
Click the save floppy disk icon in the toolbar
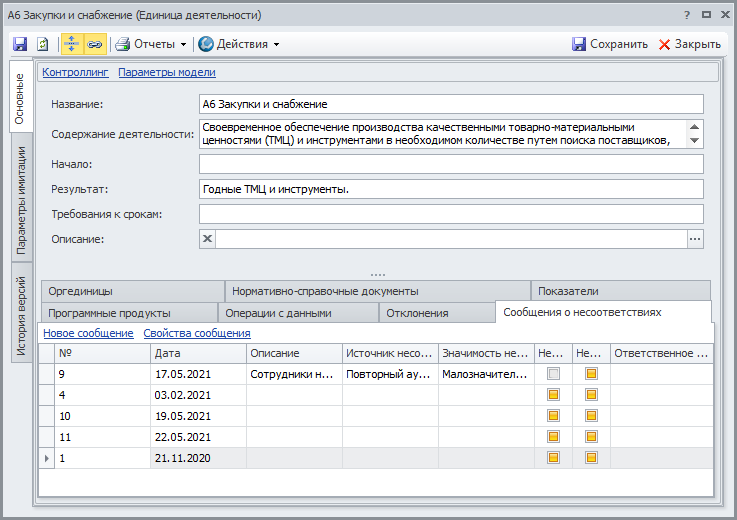(20, 44)
